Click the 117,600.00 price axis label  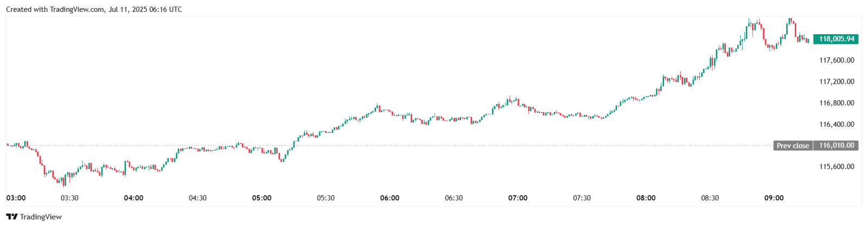coord(837,60)
